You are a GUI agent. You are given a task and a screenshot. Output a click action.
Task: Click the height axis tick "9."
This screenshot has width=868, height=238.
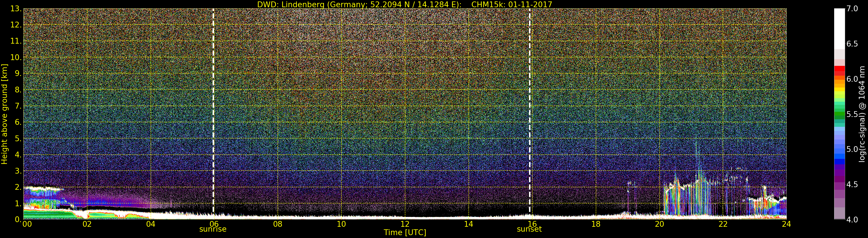(18, 73)
